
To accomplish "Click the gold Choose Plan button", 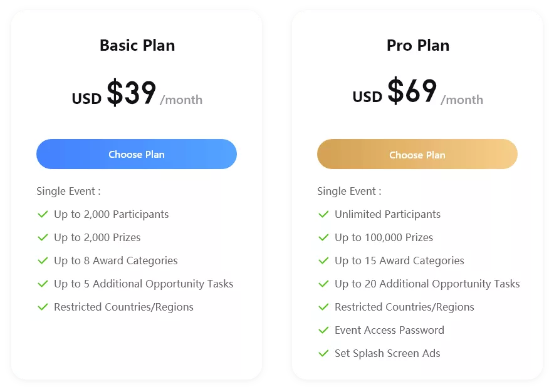I will coord(417,154).
